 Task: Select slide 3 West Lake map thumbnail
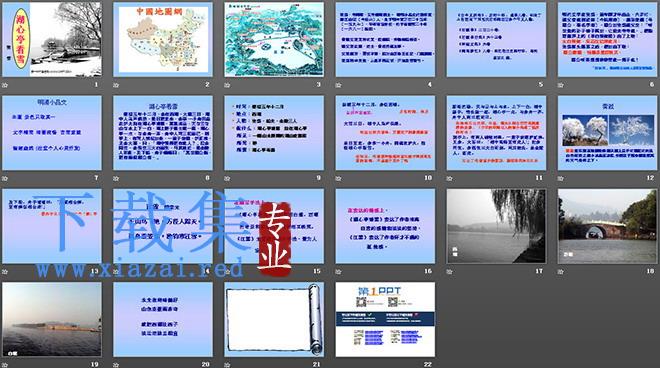[274, 40]
